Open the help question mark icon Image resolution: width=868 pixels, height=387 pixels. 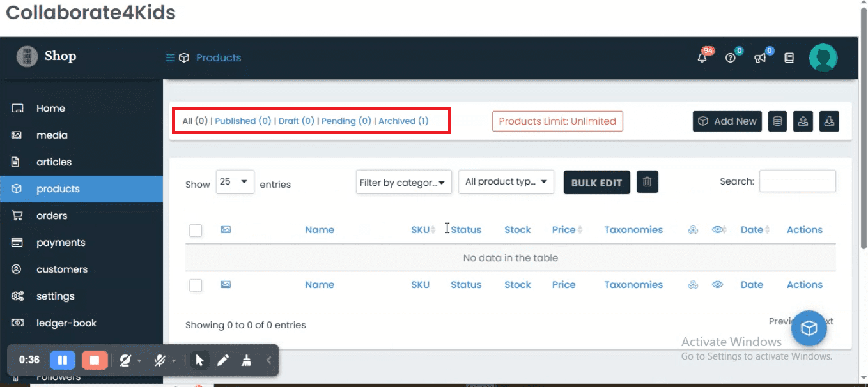point(731,57)
